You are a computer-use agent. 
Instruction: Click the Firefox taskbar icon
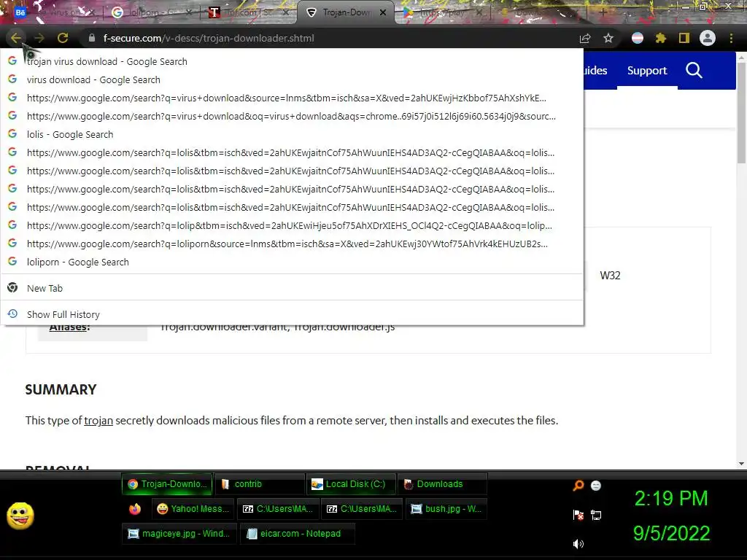(x=135, y=509)
